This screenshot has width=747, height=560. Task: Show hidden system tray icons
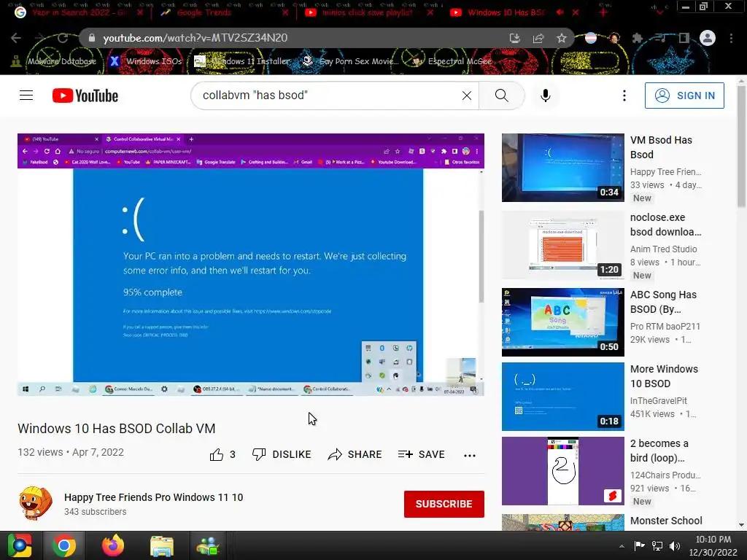[x=622, y=546]
